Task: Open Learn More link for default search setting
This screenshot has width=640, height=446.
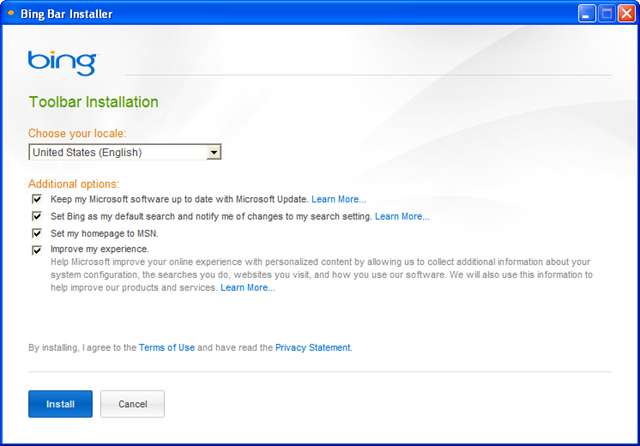Action: tap(402, 216)
